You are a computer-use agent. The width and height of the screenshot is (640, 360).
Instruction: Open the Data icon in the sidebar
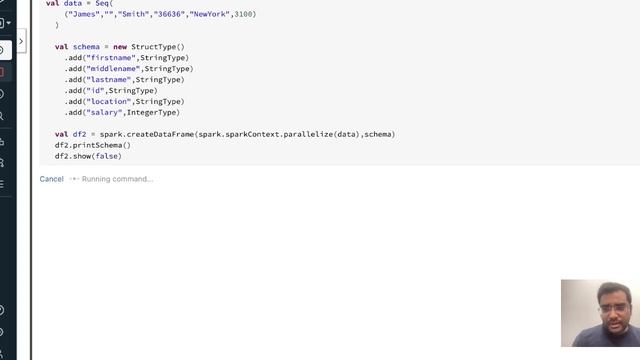coord(3,142)
